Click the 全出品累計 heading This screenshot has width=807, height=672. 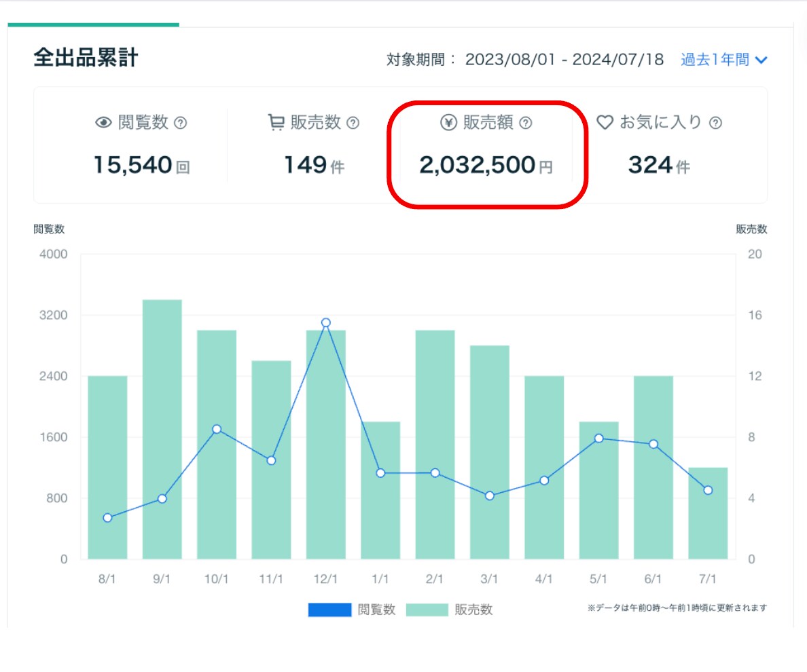coord(86,57)
